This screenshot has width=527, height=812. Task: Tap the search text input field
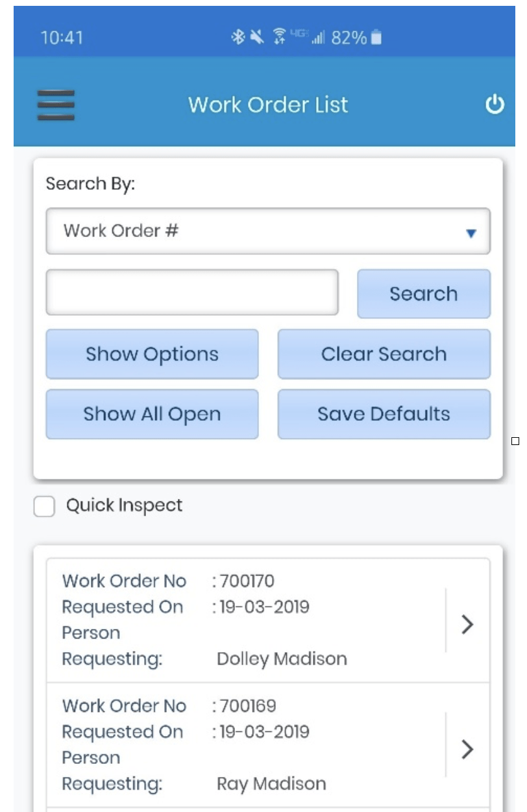(x=191, y=293)
